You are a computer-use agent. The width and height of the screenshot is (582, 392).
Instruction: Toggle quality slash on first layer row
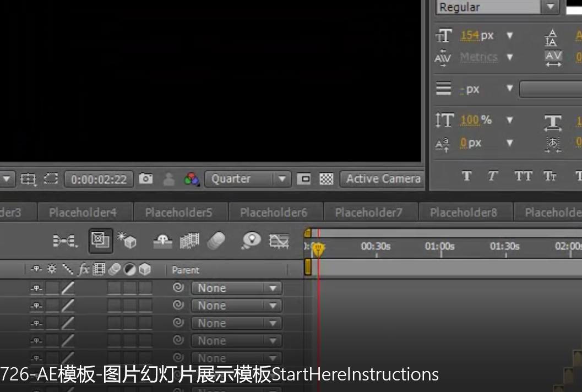[x=68, y=288]
